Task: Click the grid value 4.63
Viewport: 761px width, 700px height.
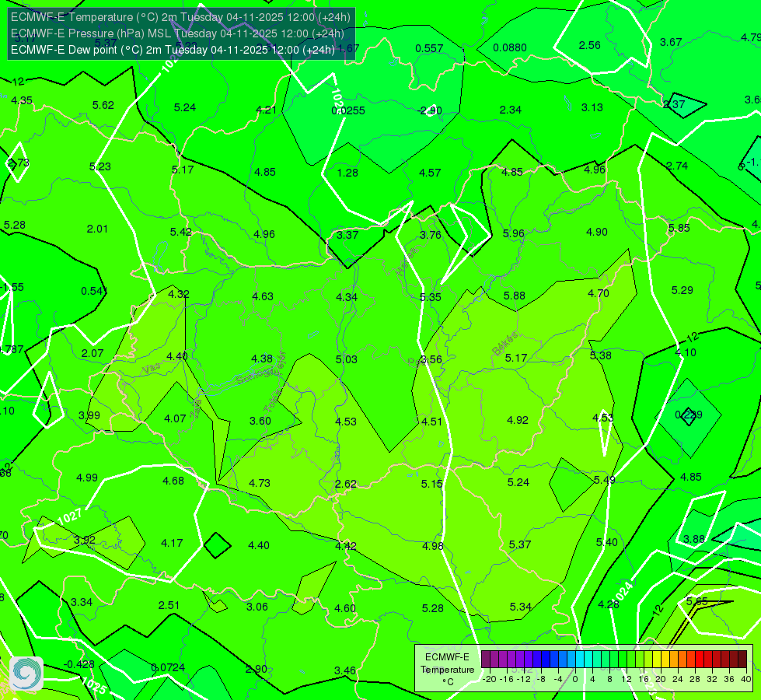Action: point(263,296)
